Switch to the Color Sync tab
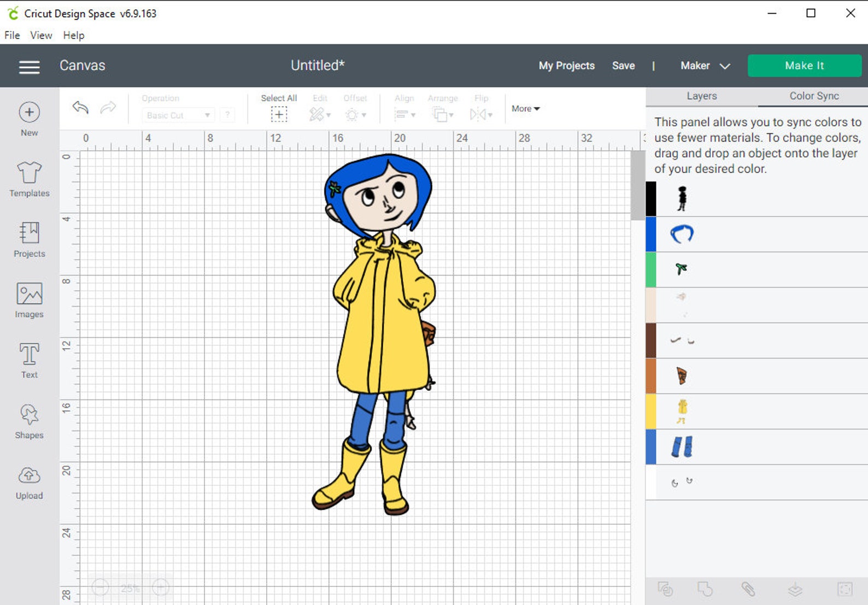The height and width of the screenshot is (605, 868). point(813,96)
